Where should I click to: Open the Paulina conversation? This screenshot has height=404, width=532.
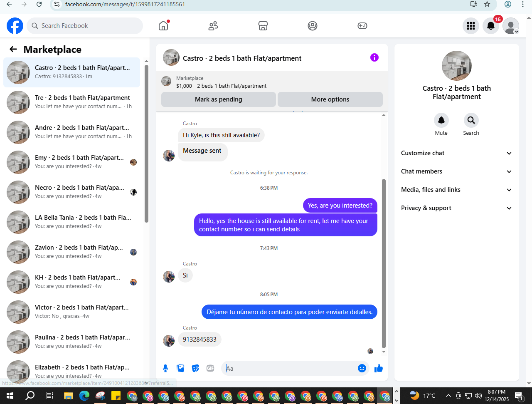72,342
